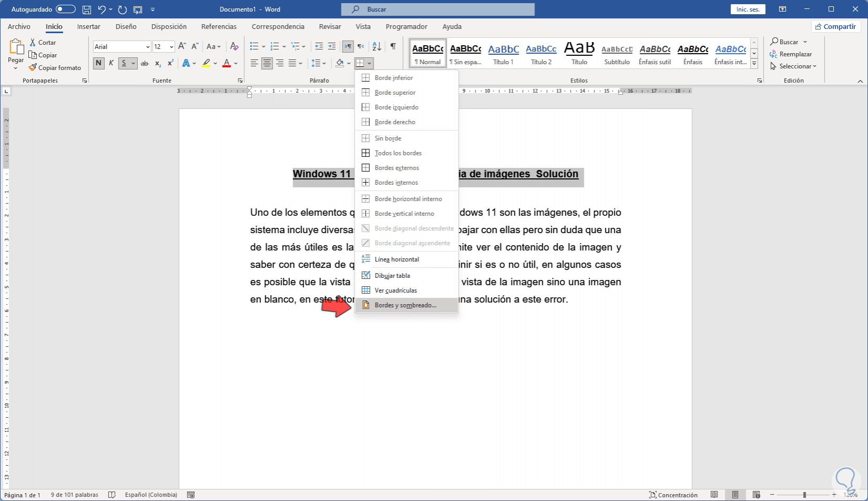
Task: Apply subscript formatting
Action: [x=158, y=63]
